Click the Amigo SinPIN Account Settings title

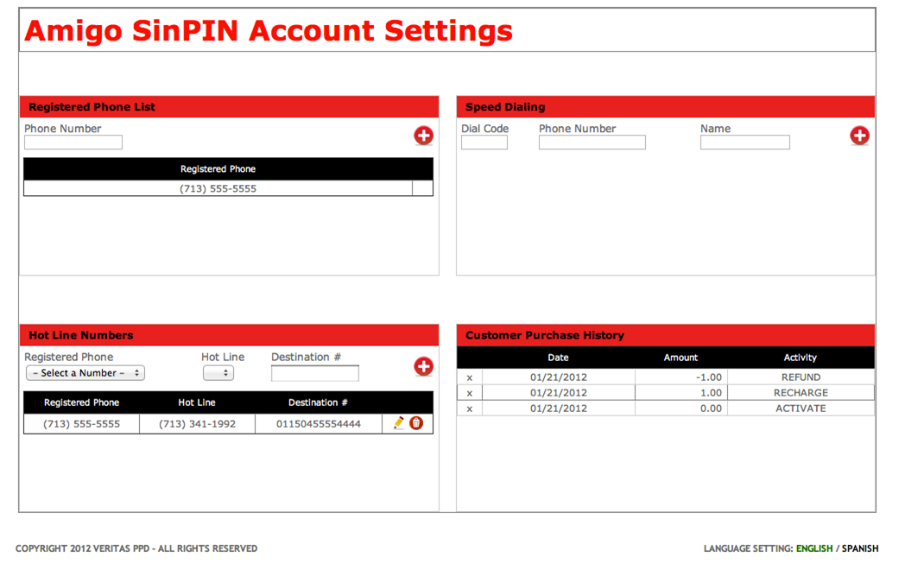tap(269, 30)
